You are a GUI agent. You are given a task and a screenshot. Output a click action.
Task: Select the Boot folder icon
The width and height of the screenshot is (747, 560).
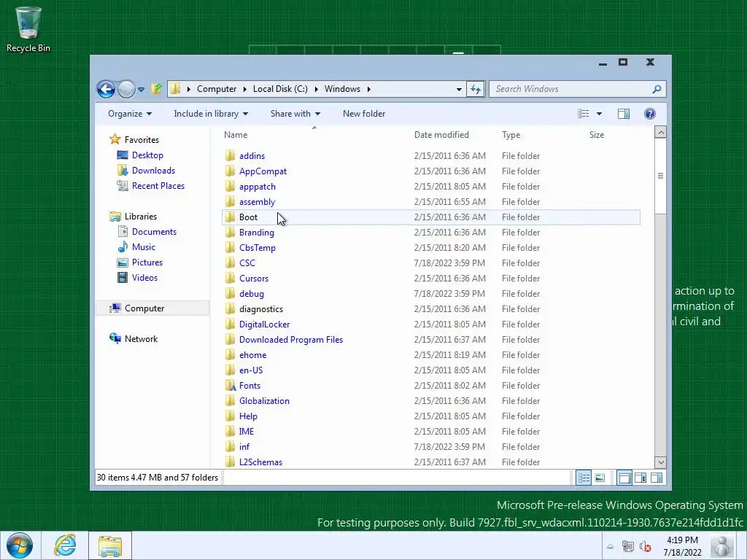[230, 217]
